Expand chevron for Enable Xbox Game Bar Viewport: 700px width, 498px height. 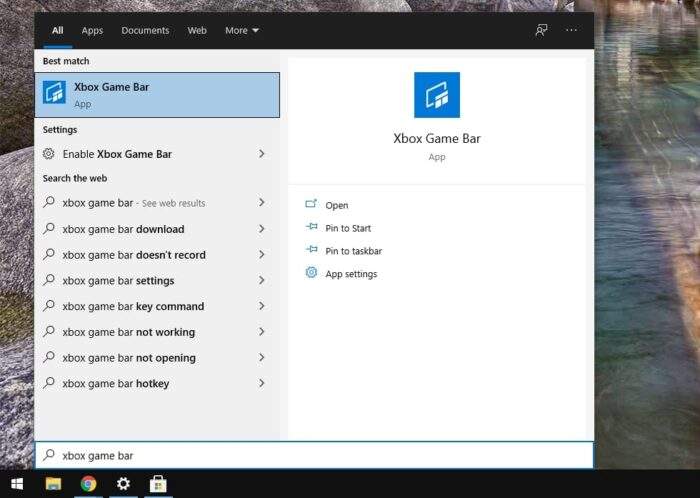pos(262,154)
